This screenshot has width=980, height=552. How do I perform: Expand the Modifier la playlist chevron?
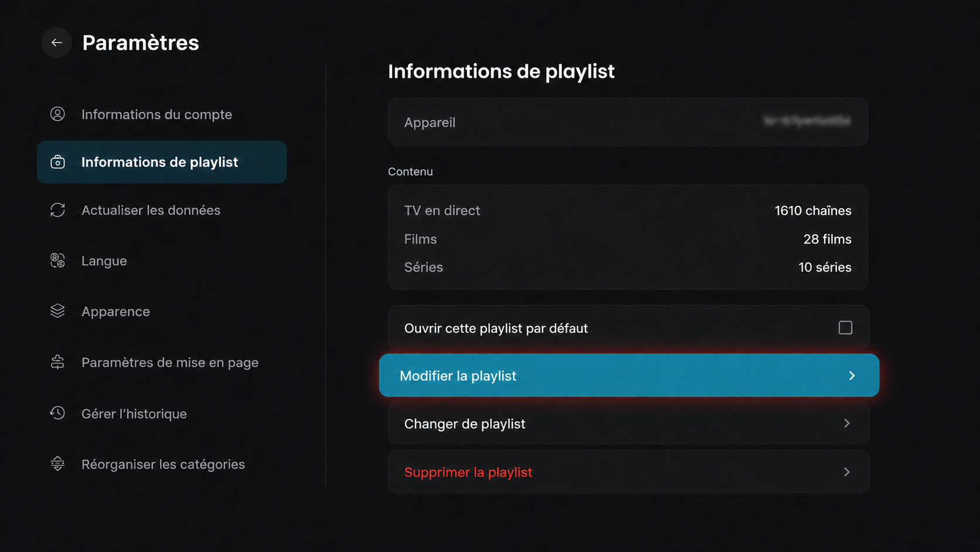click(x=852, y=375)
